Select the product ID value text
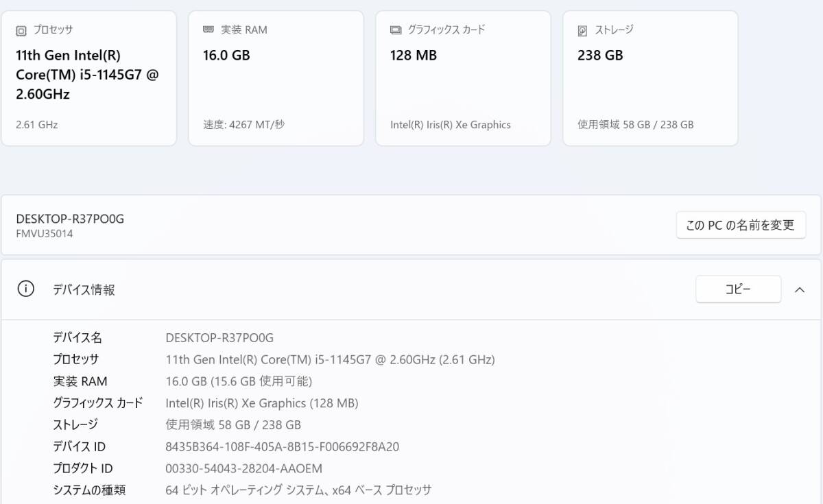The width and height of the screenshot is (823, 504). 244,468
